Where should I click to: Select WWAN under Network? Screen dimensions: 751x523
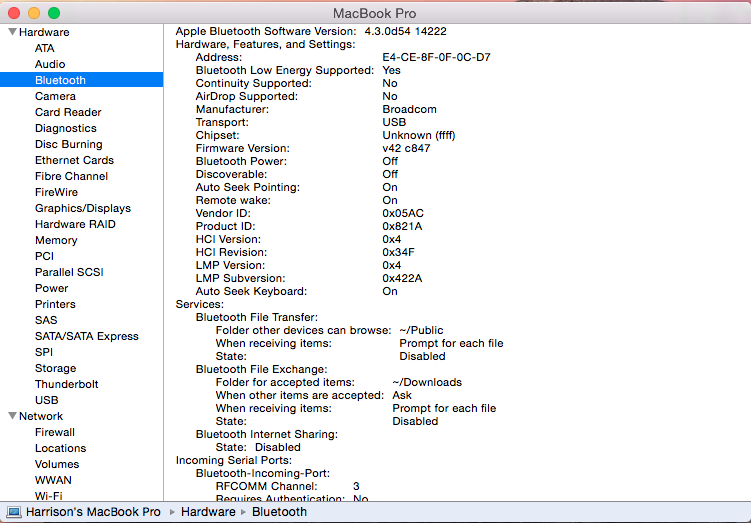[x=53, y=480]
